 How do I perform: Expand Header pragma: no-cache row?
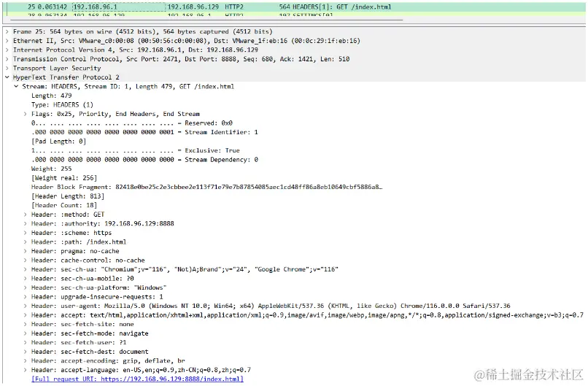[25, 251]
